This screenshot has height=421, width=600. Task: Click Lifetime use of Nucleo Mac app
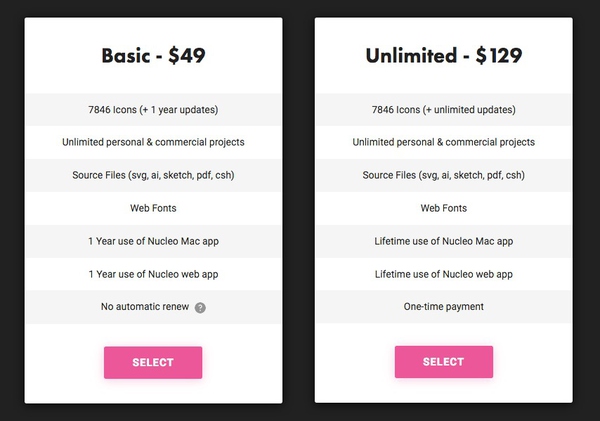[x=444, y=241]
